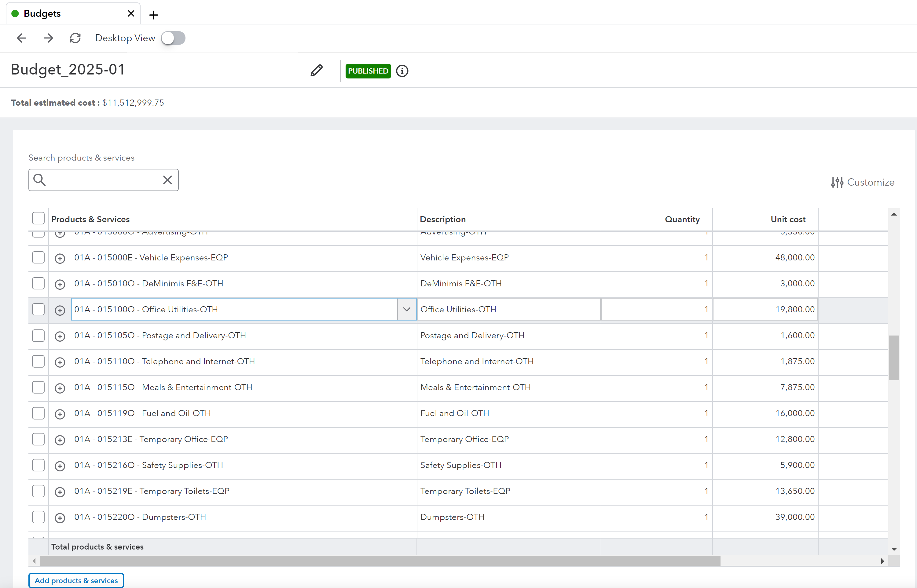Click Add products & services button
Viewport: 917px width, 588px height.
(76, 580)
